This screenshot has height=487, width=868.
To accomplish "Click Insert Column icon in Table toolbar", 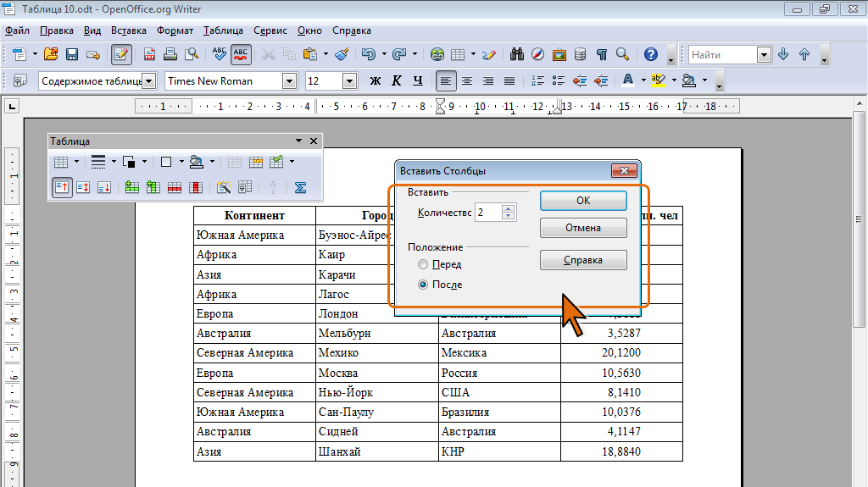I will point(153,188).
